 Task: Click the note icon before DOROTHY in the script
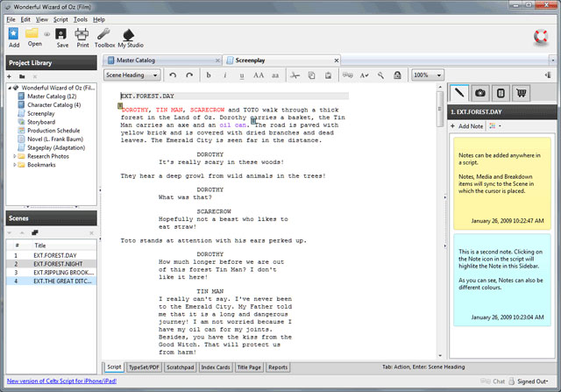pos(120,105)
